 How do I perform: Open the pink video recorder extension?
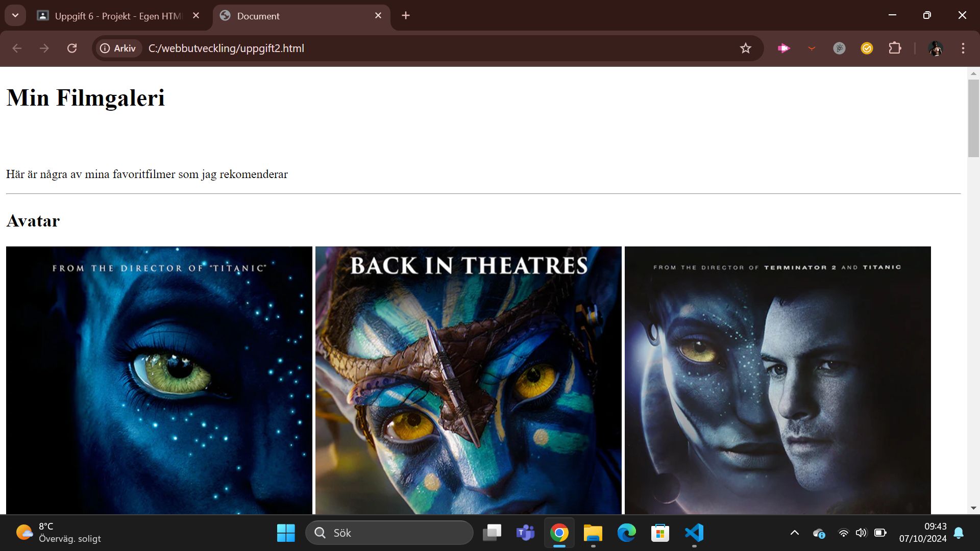pos(784,48)
